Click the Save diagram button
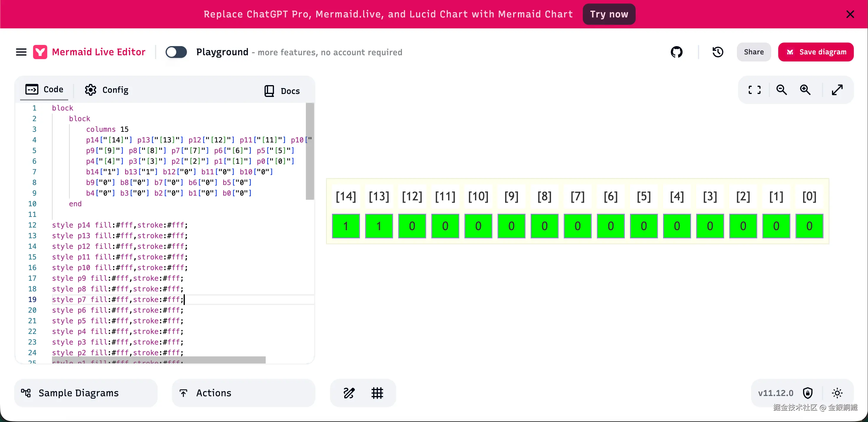This screenshot has width=868, height=422. tap(816, 52)
